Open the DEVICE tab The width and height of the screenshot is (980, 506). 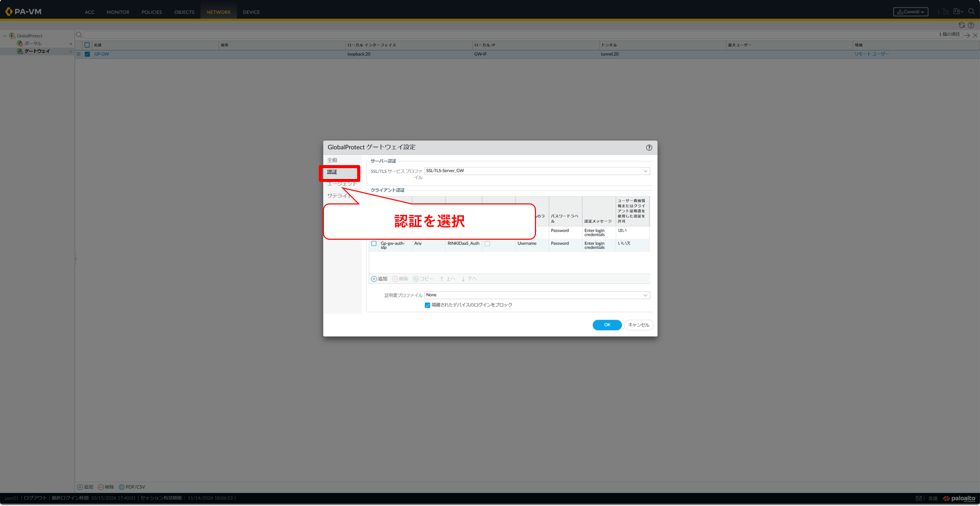[x=251, y=12]
